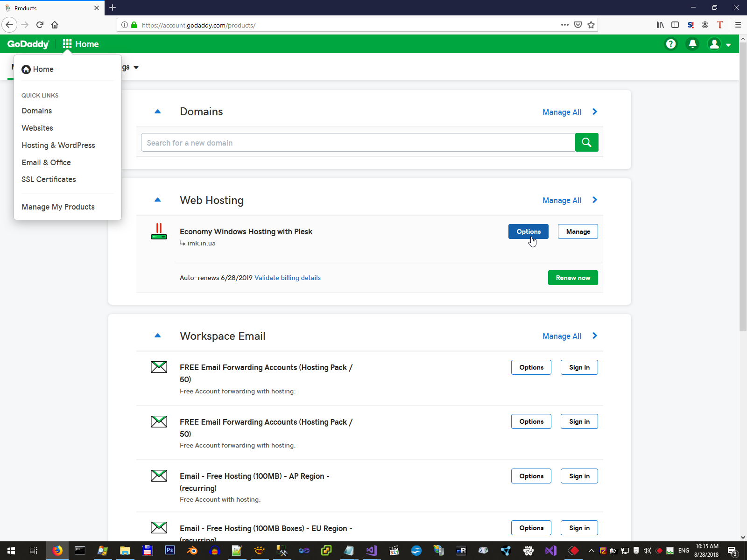This screenshot has height=560, width=747.
Task: Open page actions menu in address bar
Action: point(565,25)
